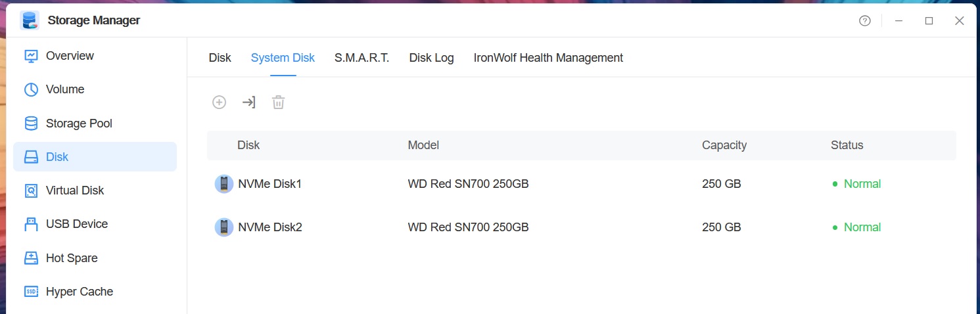Viewport: 980px width, 314px height.
Task: Open the help question mark icon
Action: pyautogui.click(x=865, y=21)
